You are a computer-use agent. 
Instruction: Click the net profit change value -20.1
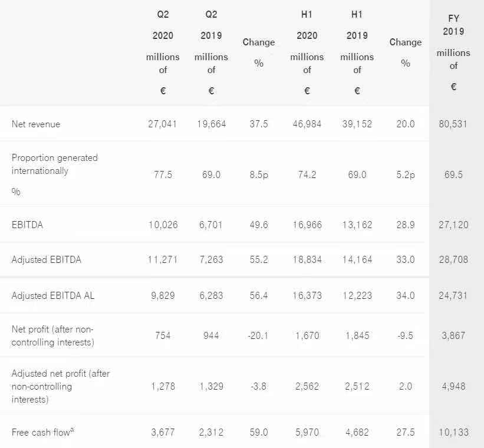pos(258,335)
